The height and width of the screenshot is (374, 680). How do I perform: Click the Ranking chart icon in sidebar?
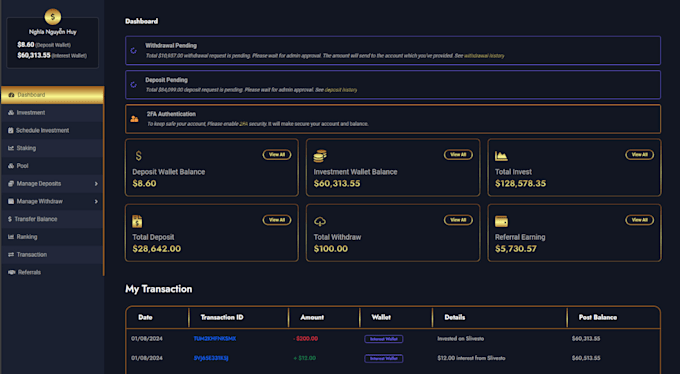[11, 237]
